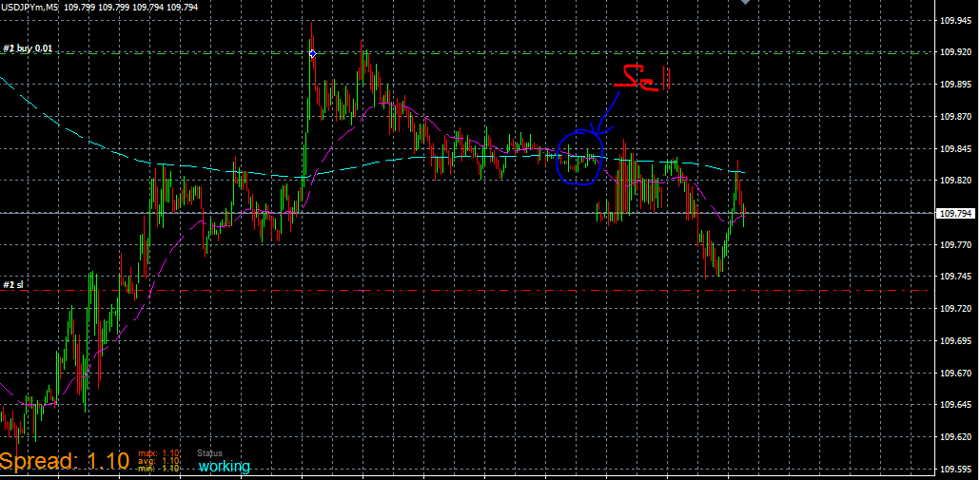980x480 pixels.
Task: Click price axis label 109.870
Action: (x=955, y=117)
